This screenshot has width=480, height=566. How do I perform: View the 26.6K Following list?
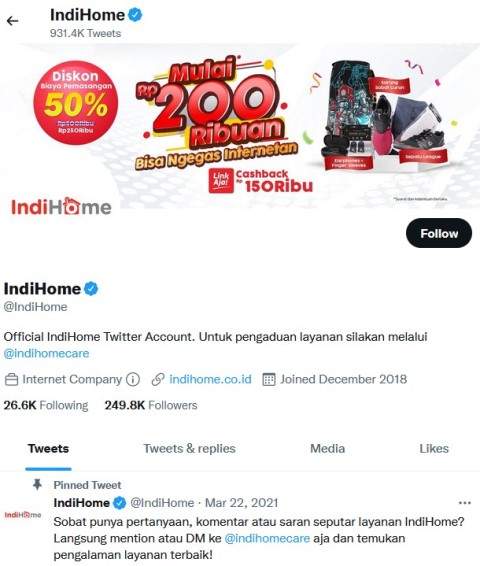[x=46, y=405]
